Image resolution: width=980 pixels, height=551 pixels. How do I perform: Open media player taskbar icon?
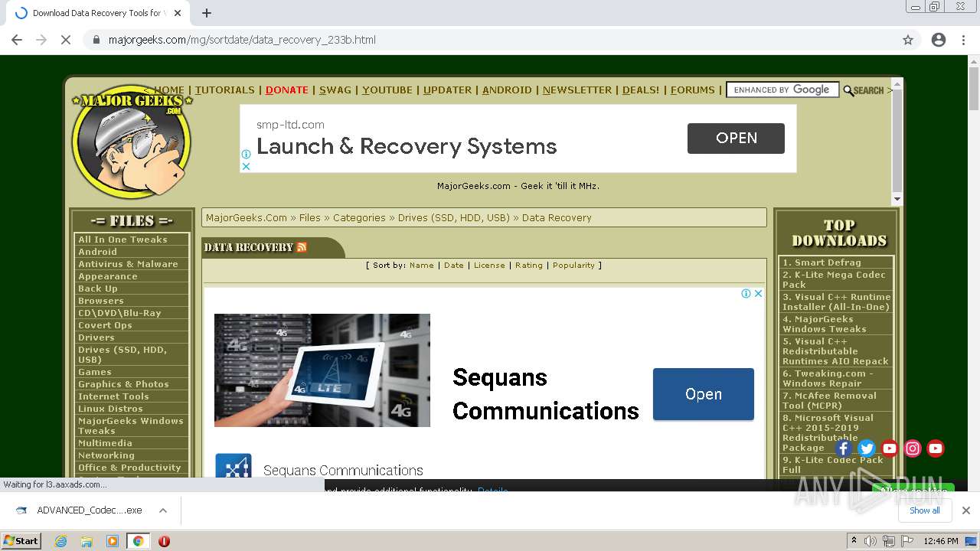point(113,541)
